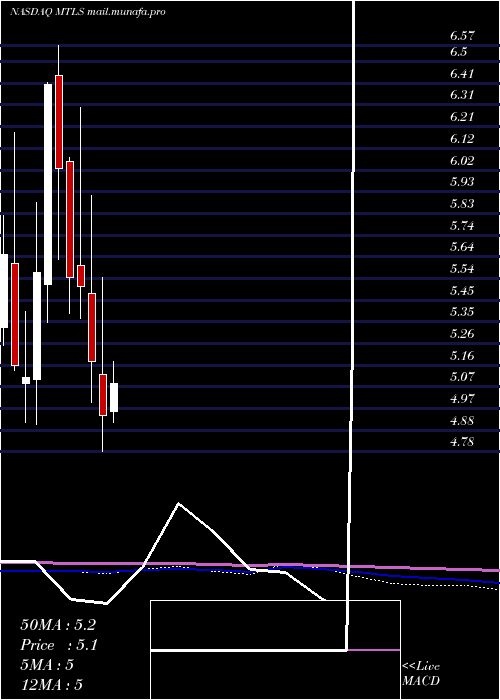The width and height of the screenshot is (500, 700).
Task: Click the 6.12 price axis value
Action: point(462,139)
